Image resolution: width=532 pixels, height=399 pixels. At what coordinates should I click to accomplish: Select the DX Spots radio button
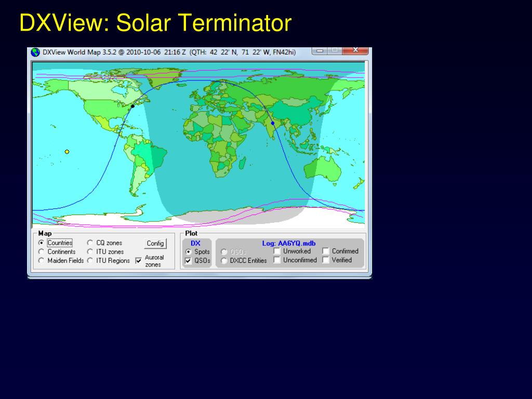pos(188,252)
